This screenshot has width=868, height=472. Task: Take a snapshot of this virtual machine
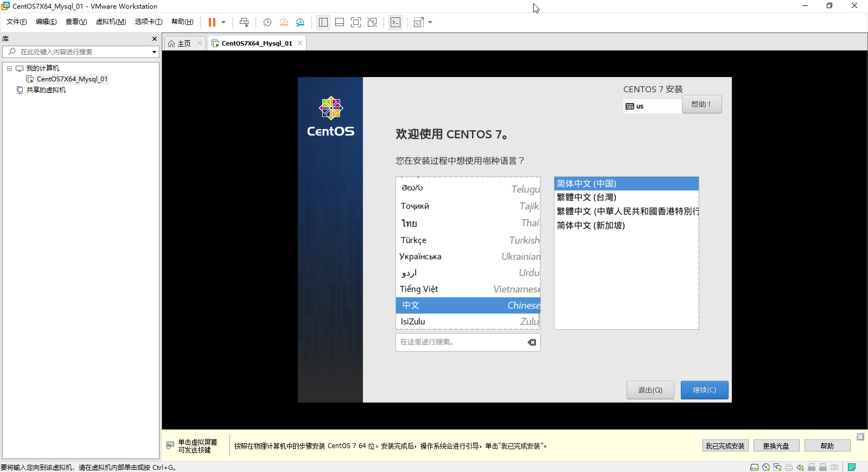point(267,22)
